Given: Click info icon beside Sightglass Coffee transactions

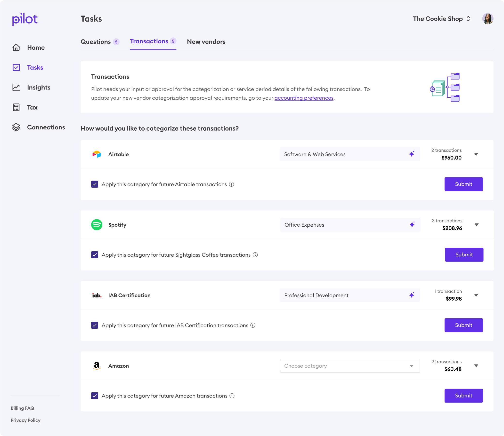Looking at the screenshot, I should pyautogui.click(x=255, y=255).
